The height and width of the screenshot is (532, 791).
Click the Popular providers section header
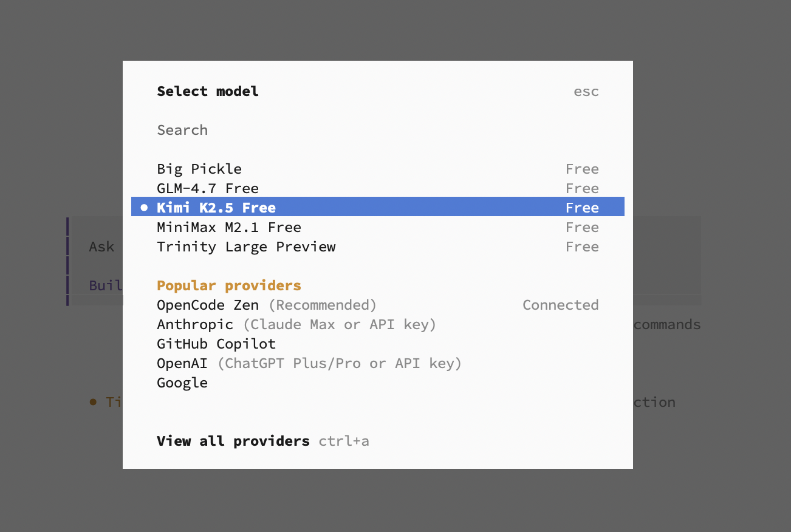click(229, 285)
